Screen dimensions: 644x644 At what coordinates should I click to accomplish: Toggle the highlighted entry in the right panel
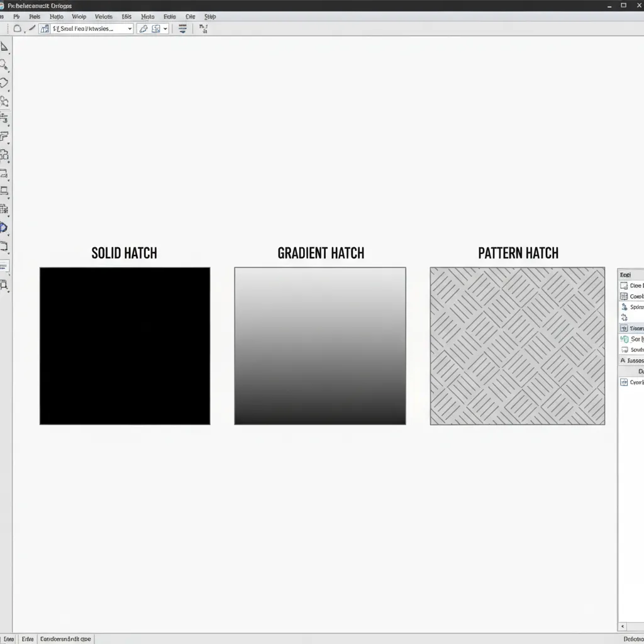pyautogui.click(x=632, y=328)
